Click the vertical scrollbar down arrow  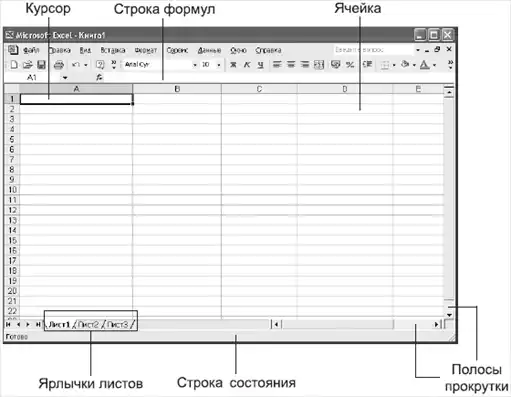(x=449, y=315)
